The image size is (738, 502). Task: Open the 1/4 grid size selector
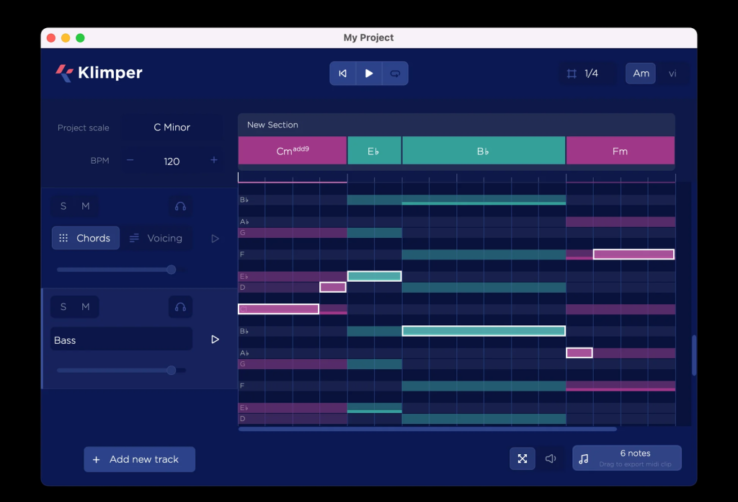point(584,73)
